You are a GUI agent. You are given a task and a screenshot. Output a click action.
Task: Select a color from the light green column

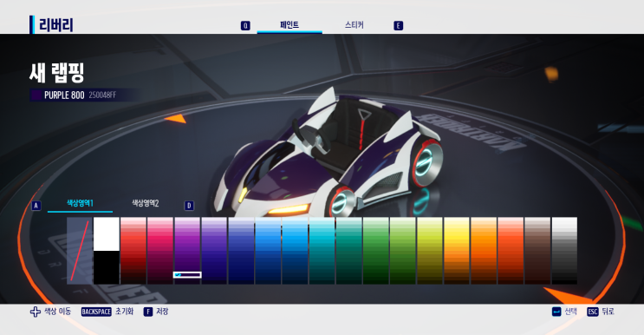402,251
